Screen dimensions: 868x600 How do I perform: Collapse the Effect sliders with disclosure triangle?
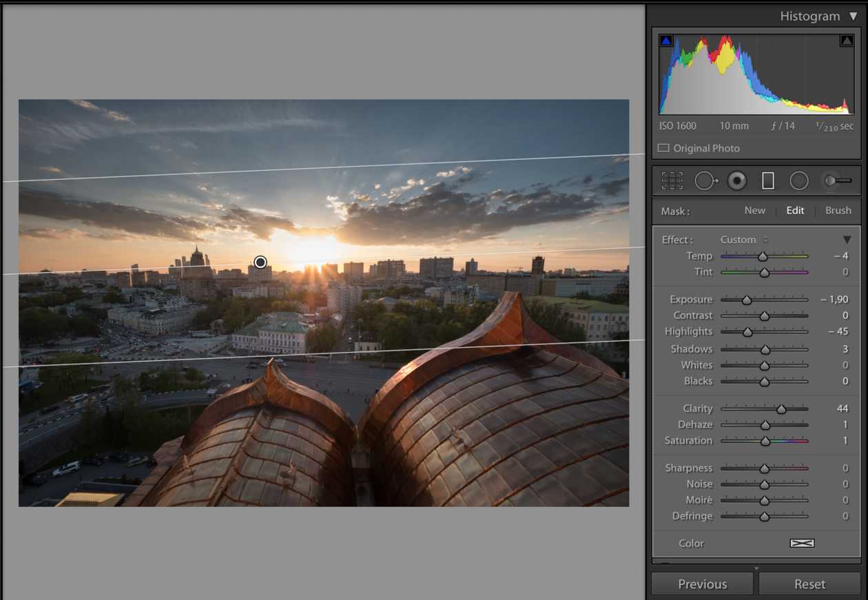[847, 240]
